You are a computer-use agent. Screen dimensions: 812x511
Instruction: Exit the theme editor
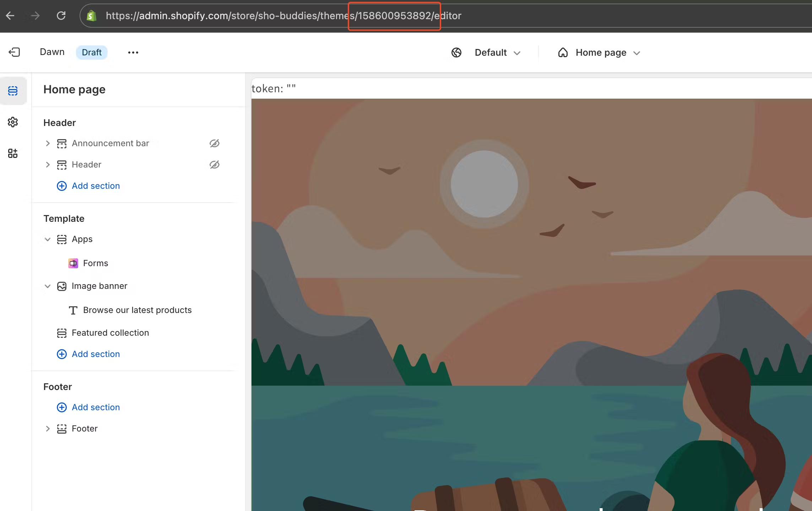click(15, 52)
